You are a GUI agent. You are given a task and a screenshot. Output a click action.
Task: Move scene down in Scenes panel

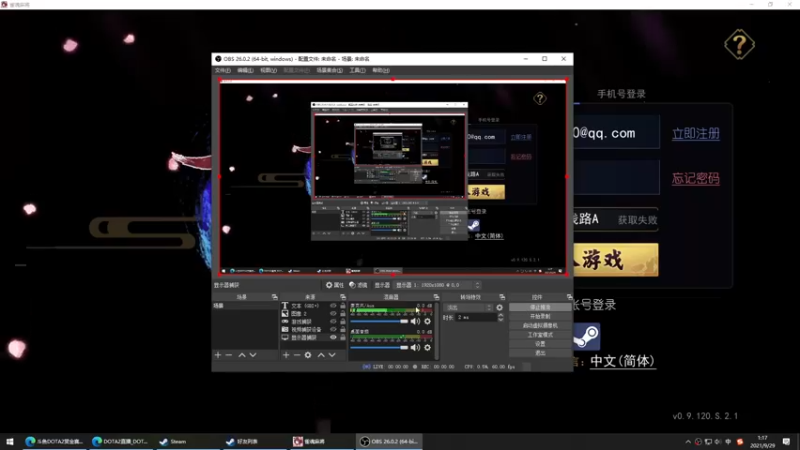coord(253,355)
